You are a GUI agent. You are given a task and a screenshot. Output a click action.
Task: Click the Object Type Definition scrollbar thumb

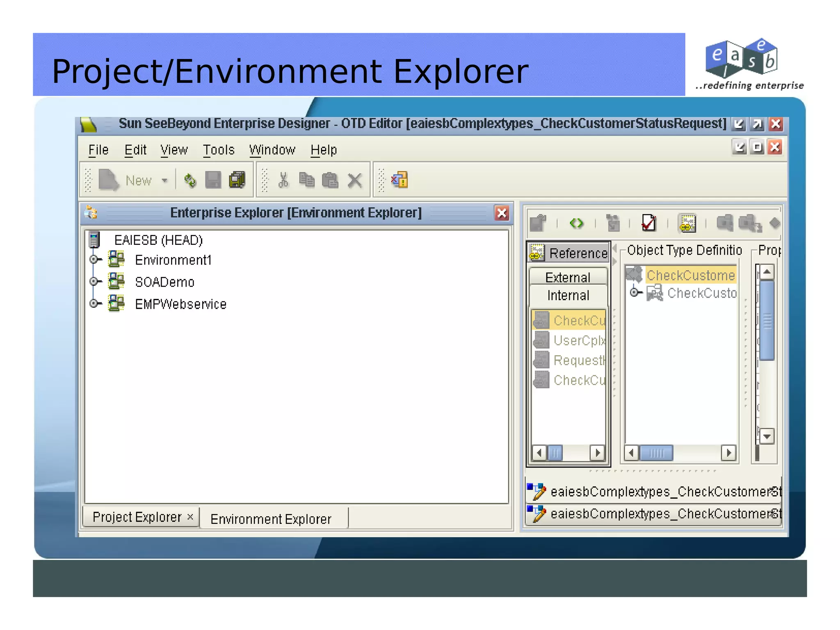click(656, 453)
